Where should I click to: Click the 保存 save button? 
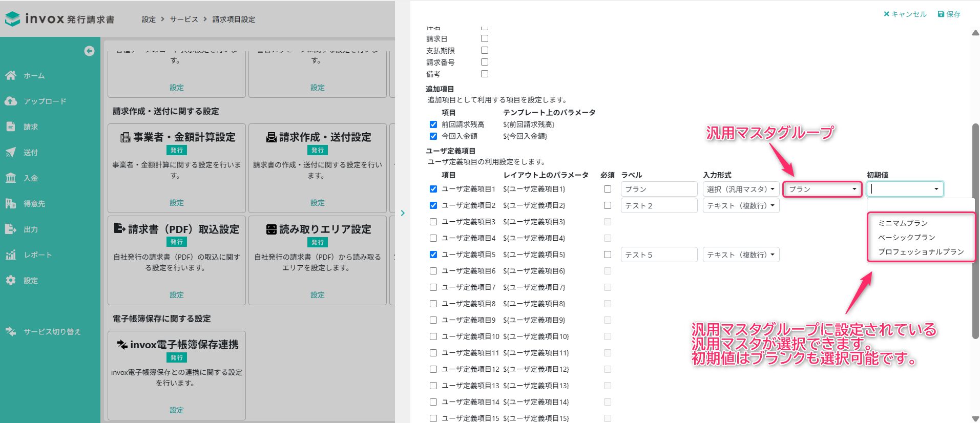[x=949, y=14]
